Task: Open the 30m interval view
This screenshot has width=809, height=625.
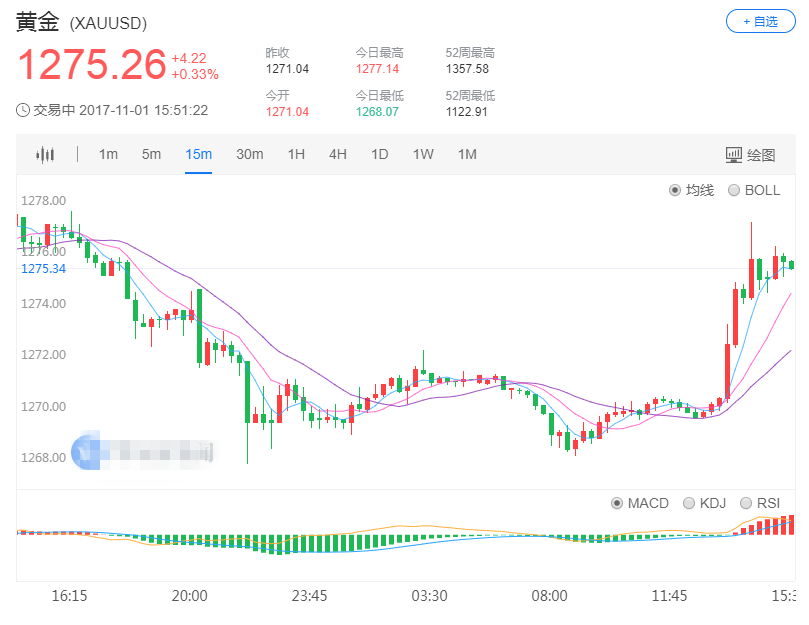Action: pyautogui.click(x=249, y=154)
